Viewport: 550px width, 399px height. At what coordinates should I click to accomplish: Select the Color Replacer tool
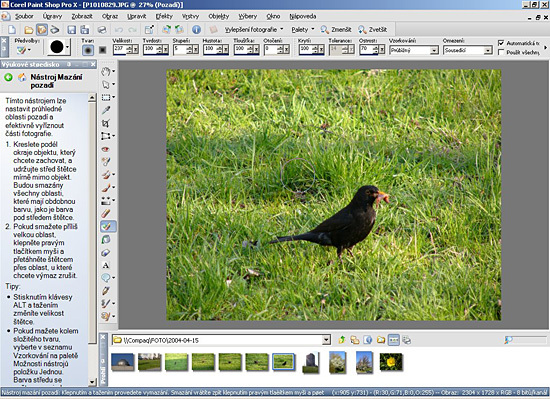click(x=106, y=252)
